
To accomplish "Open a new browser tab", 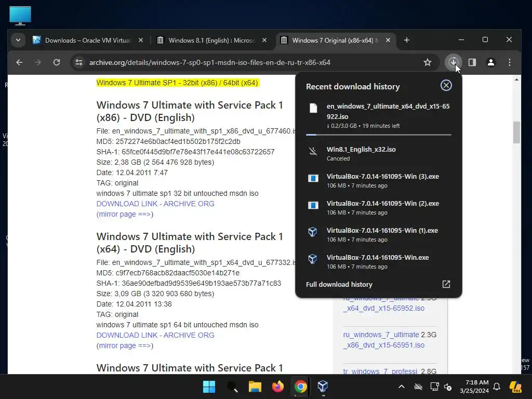I will click(406, 41).
